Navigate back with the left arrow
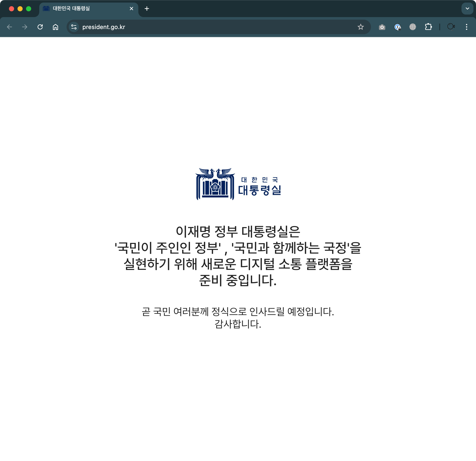476x461 pixels. pos(9,27)
